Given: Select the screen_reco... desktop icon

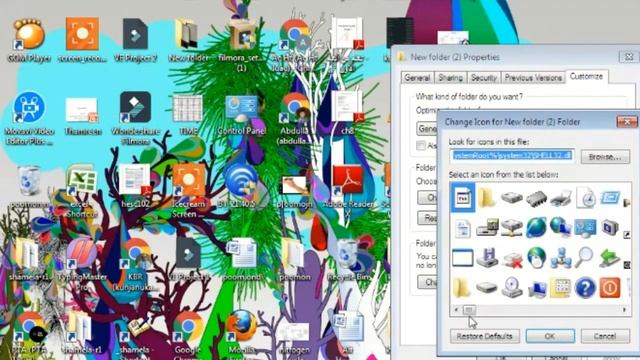Looking at the screenshot, I should tap(82, 40).
